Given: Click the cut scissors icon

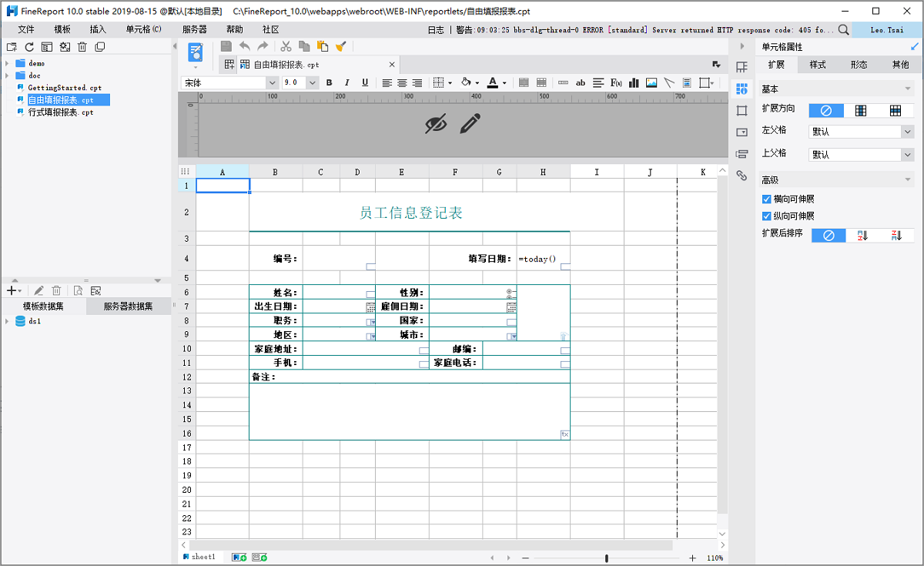Looking at the screenshot, I should (286, 46).
